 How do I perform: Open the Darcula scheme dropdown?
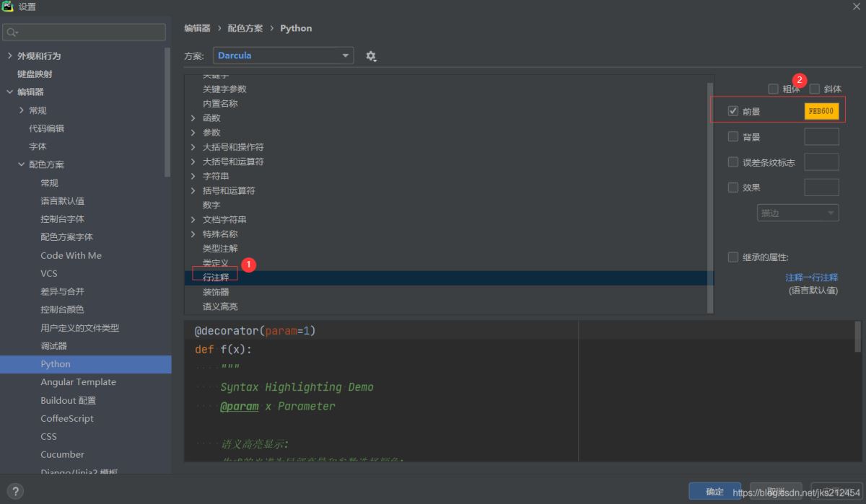point(283,56)
